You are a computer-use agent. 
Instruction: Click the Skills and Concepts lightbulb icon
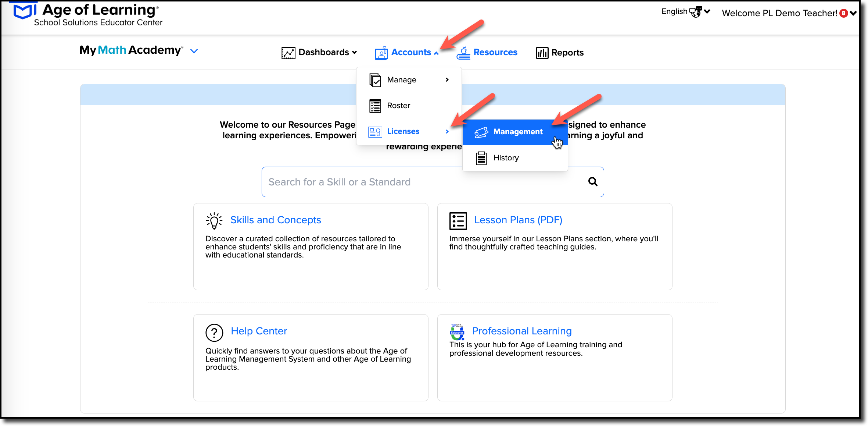click(x=214, y=221)
